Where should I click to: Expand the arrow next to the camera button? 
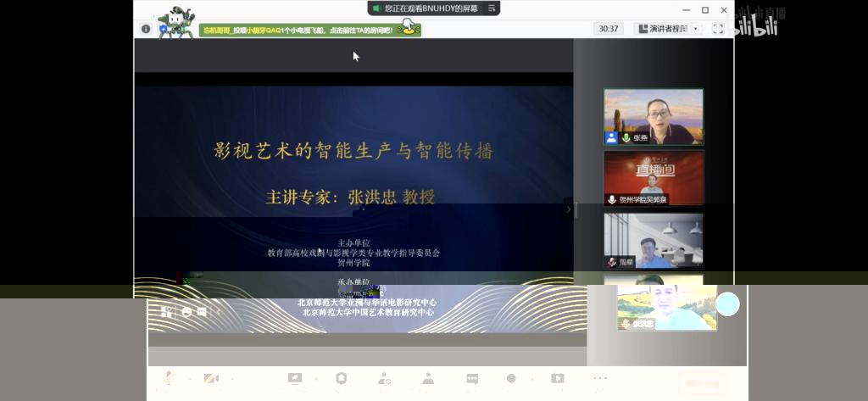point(233,380)
